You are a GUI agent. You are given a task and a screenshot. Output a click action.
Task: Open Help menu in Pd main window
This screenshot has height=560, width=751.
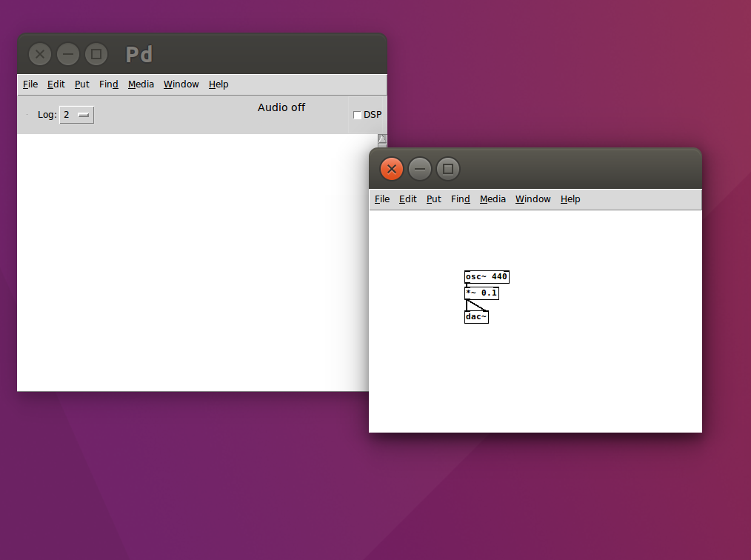[218, 84]
